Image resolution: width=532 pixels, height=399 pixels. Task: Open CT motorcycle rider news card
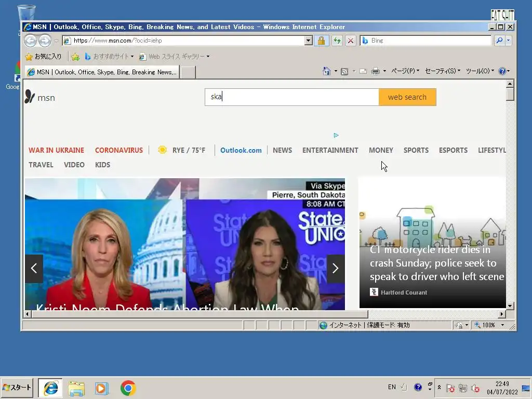coord(432,243)
